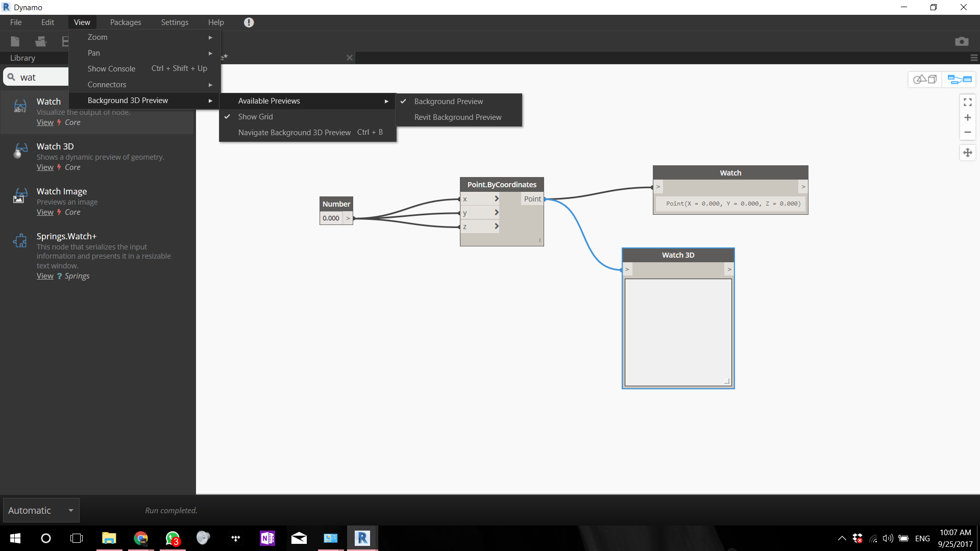Expand the Connectors submenu
The image size is (980, 551).
pyautogui.click(x=144, y=85)
